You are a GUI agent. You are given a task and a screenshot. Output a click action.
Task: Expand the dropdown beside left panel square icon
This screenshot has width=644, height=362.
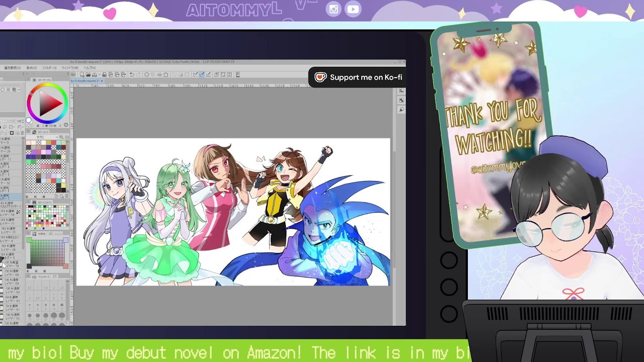[x=19, y=89]
